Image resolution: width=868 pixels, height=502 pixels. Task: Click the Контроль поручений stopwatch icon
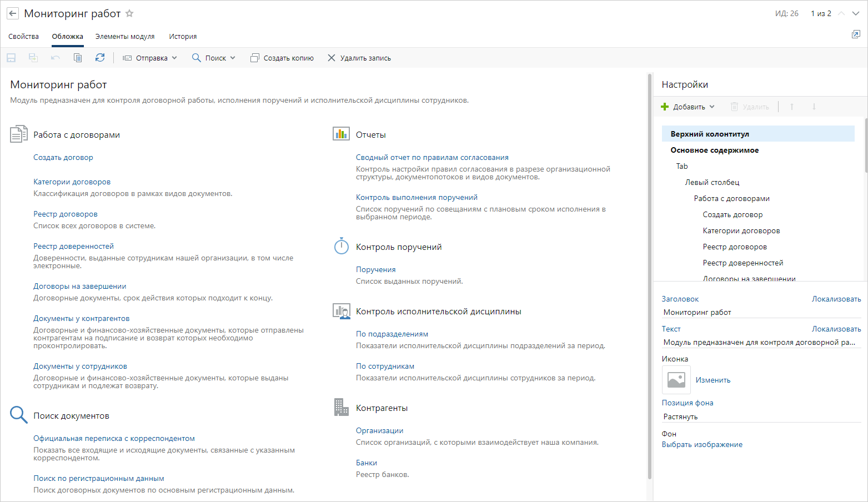click(341, 246)
